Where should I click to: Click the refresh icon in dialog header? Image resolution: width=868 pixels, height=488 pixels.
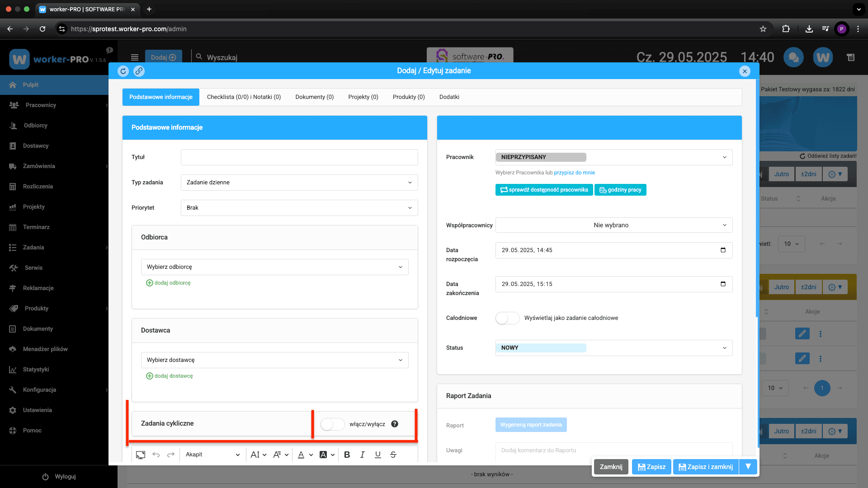123,71
